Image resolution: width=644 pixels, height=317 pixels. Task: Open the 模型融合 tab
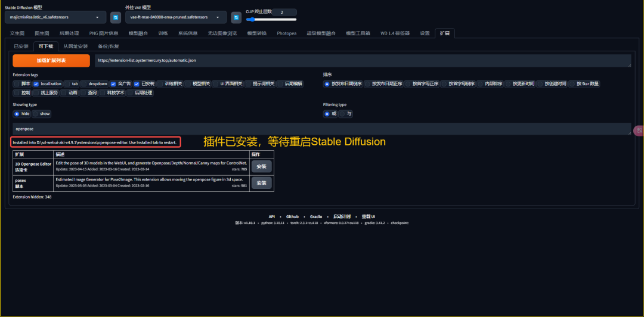pos(137,33)
